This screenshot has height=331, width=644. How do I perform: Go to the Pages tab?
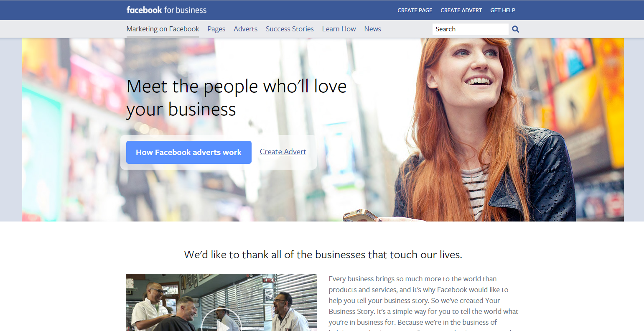216,29
